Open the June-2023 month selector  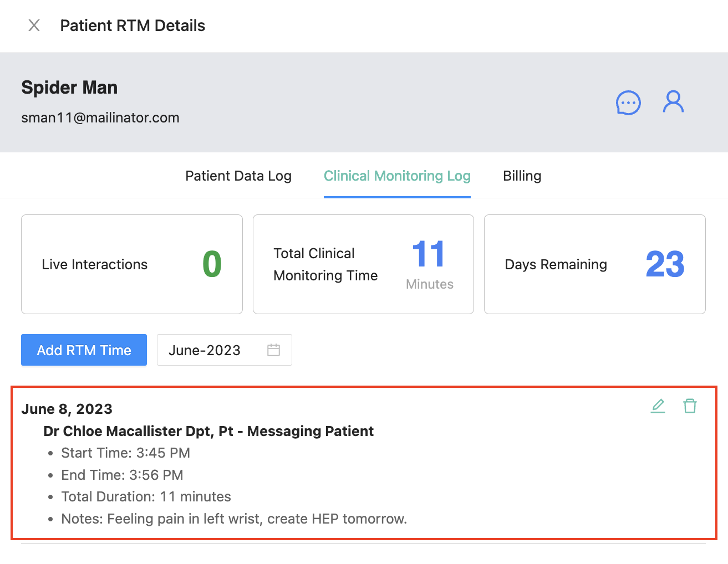pos(205,350)
